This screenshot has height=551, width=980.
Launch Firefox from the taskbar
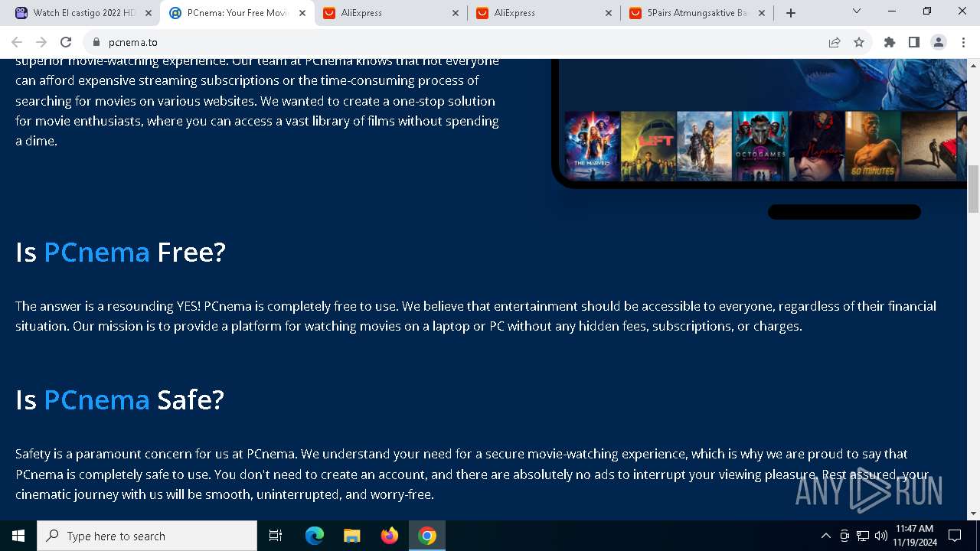tap(390, 536)
